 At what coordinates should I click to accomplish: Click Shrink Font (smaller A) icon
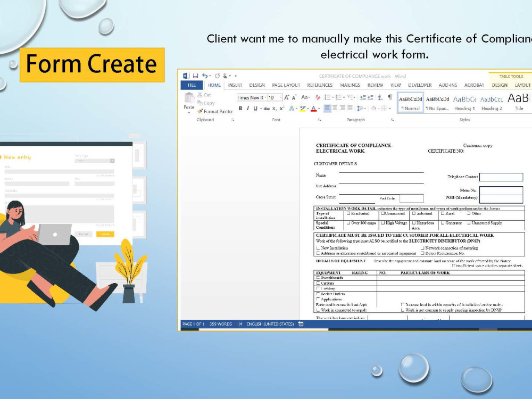click(x=294, y=97)
